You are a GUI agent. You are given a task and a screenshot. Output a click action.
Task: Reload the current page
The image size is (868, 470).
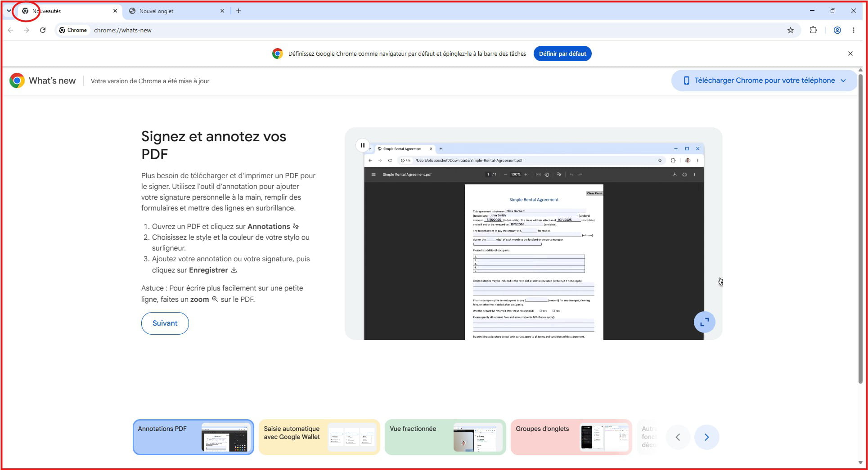coord(43,30)
